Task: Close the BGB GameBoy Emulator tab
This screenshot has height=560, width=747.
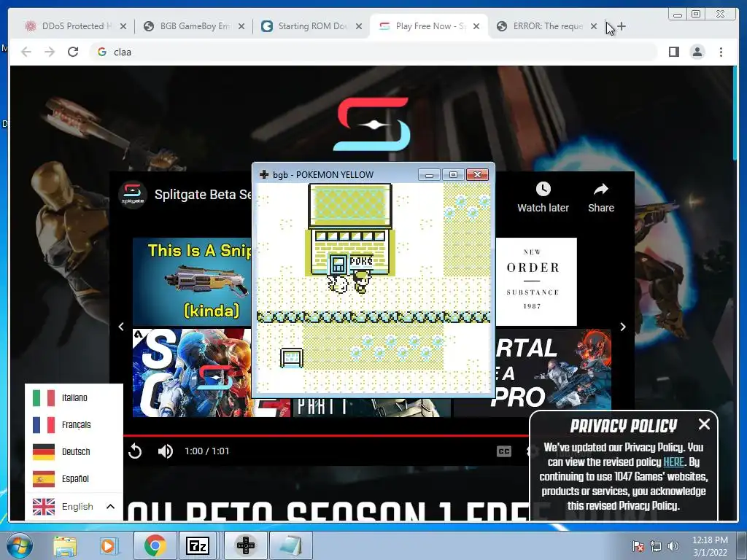Action: coord(241,26)
